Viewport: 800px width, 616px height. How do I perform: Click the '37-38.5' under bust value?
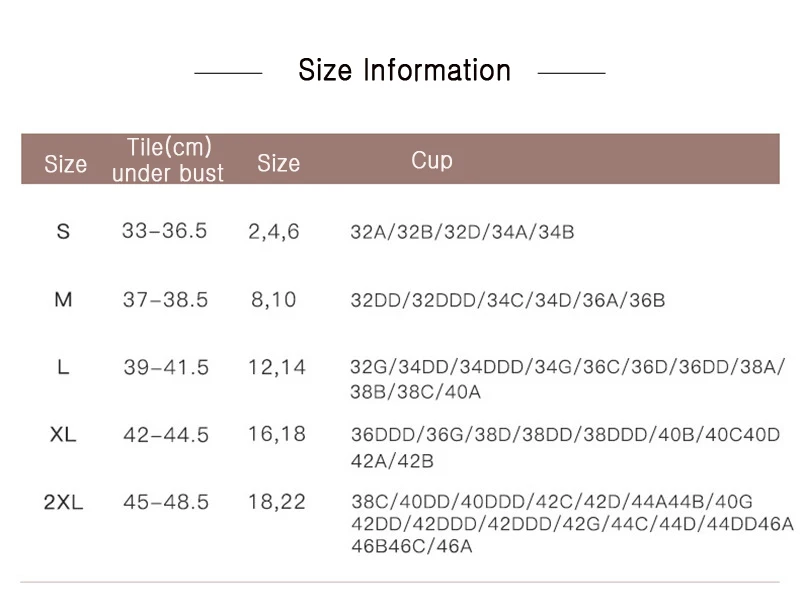pos(165,300)
